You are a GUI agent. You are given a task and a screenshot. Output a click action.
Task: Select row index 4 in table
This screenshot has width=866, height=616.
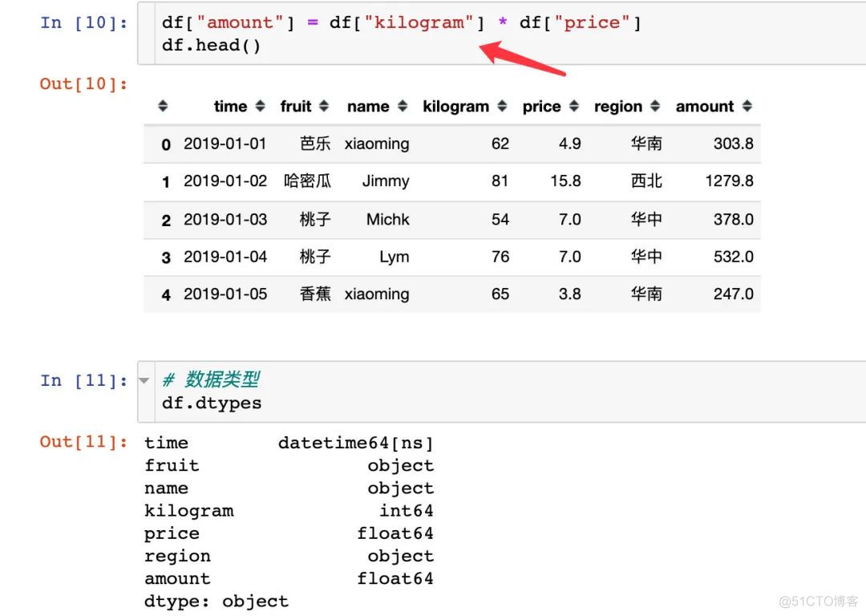(x=166, y=295)
